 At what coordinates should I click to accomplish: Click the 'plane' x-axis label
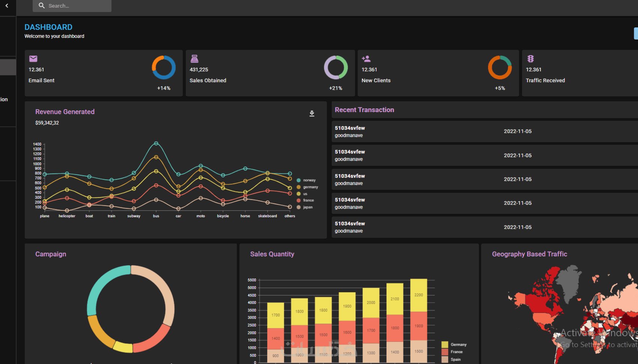(x=45, y=216)
